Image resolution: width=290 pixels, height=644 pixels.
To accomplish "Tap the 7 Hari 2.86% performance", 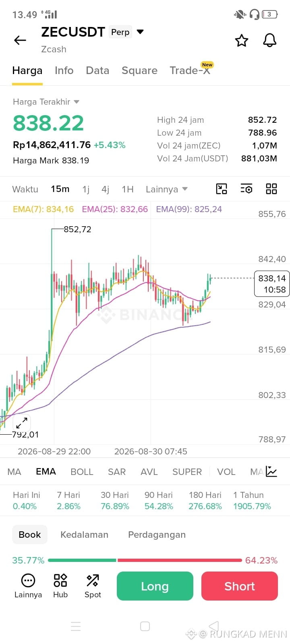I will [x=68, y=501].
